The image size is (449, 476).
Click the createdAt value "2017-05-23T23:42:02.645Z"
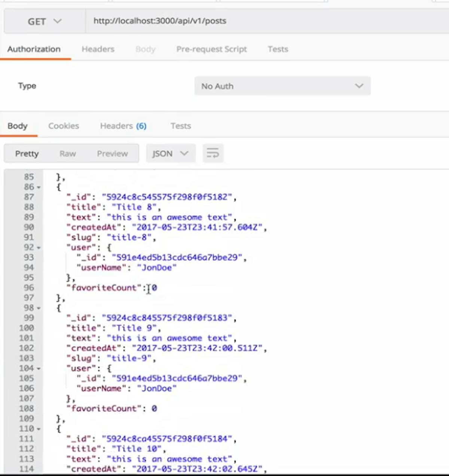(197, 469)
